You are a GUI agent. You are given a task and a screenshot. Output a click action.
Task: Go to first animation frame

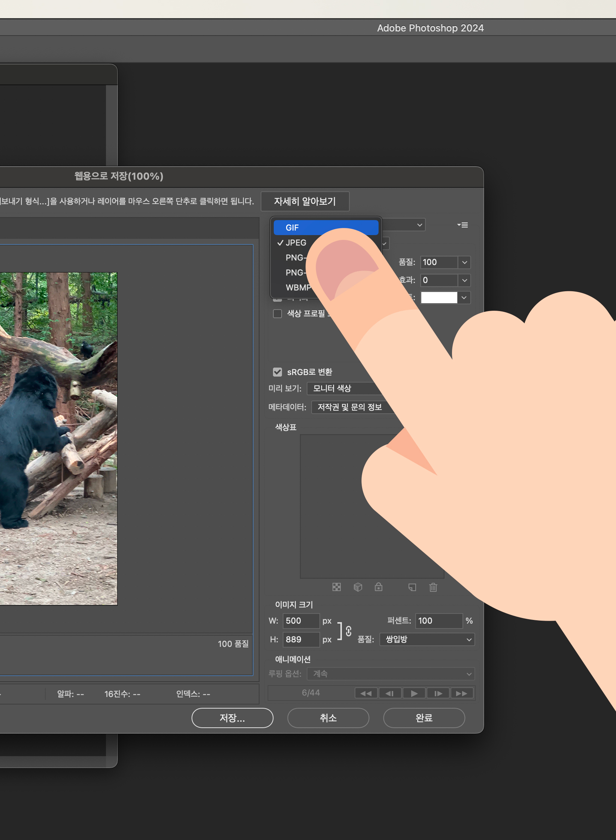pos(366,693)
